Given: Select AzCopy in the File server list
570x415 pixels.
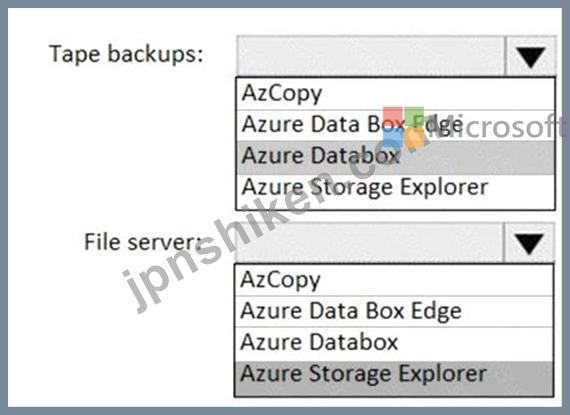Looking at the screenshot, I should [394, 281].
